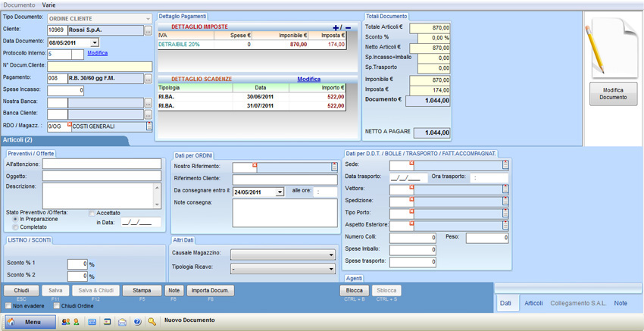Click the Stampa button
The image size is (644, 331).
tap(142, 290)
